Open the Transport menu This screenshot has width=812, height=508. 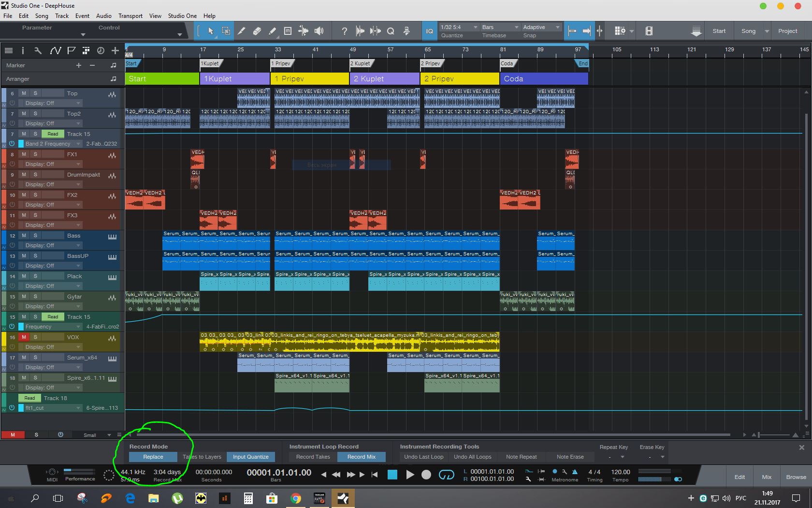(x=130, y=15)
